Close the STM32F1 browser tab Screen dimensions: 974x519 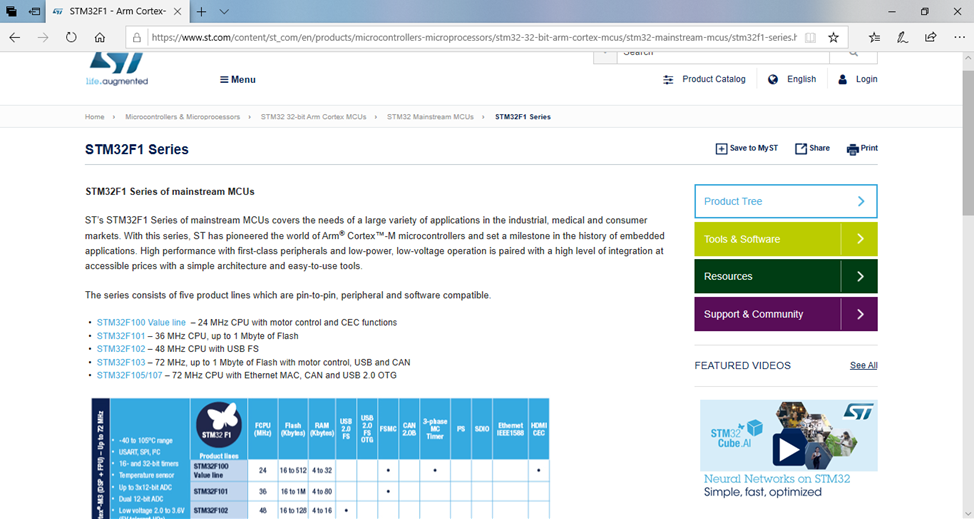coord(178,11)
